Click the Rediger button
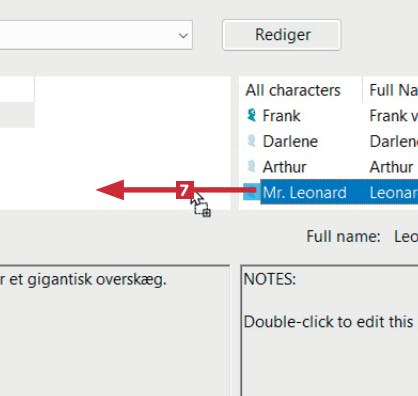 (x=282, y=35)
